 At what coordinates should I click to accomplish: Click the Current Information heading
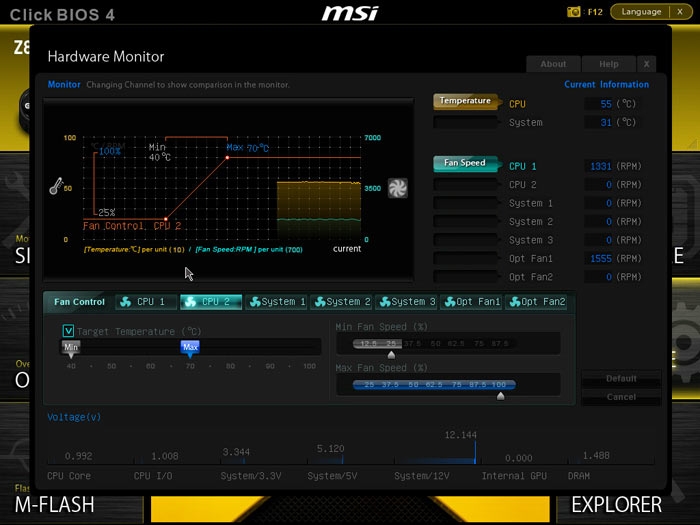click(606, 84)
